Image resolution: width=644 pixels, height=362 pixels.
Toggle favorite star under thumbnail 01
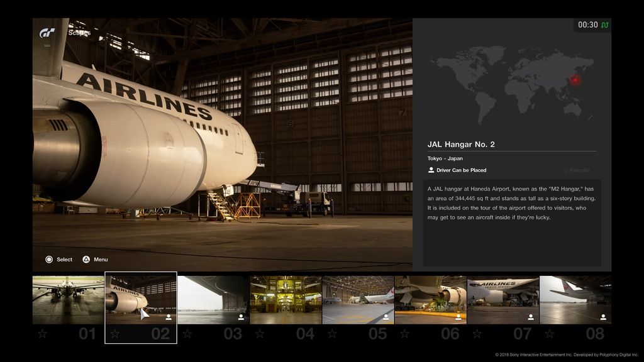point(42,334)
